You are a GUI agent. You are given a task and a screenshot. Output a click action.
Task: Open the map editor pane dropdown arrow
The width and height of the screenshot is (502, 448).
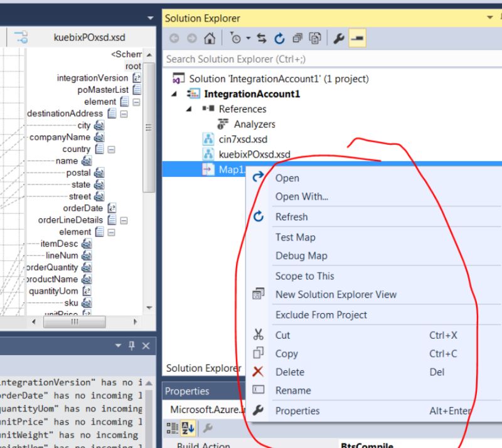click(151, 18)
